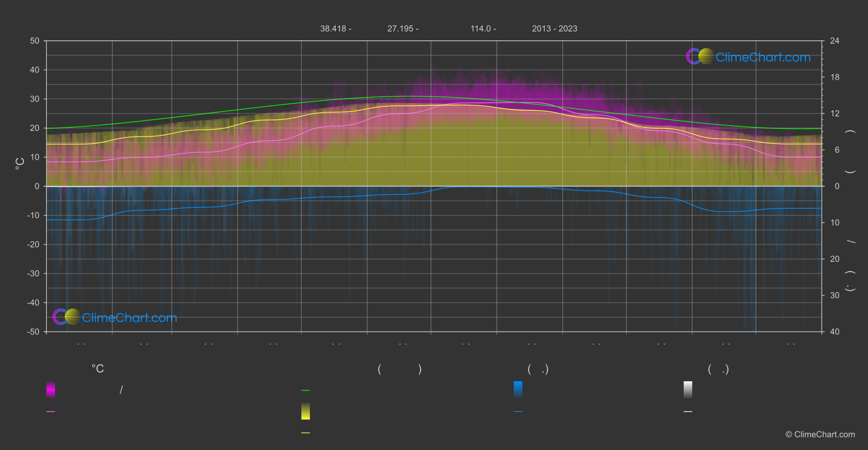Image resolution: width=868 pixels, height=450 pixels.
Task: Select the white line legend marker
Action: (x=688, y=412)
